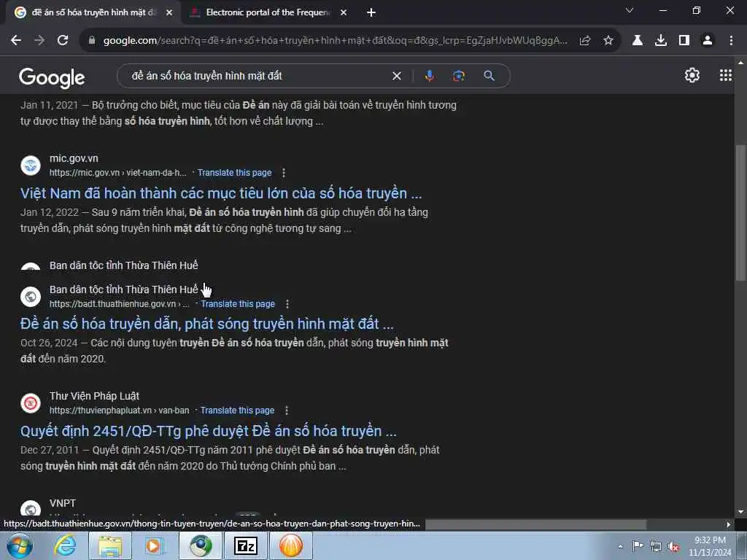Click the Thư Viện Pháp Luật favicon
The width and height of the screenshot is (747, 560).
31,402
